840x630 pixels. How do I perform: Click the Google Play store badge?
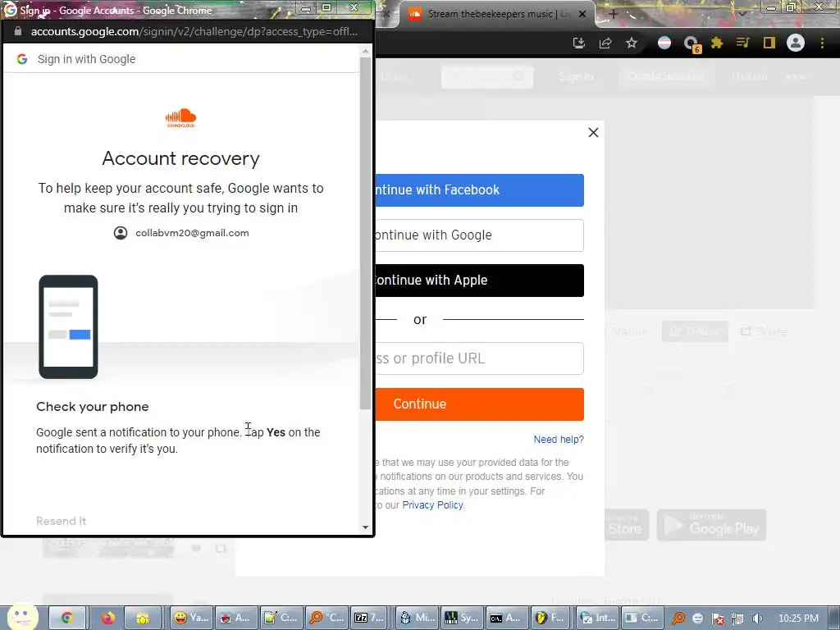pos(711,525)
